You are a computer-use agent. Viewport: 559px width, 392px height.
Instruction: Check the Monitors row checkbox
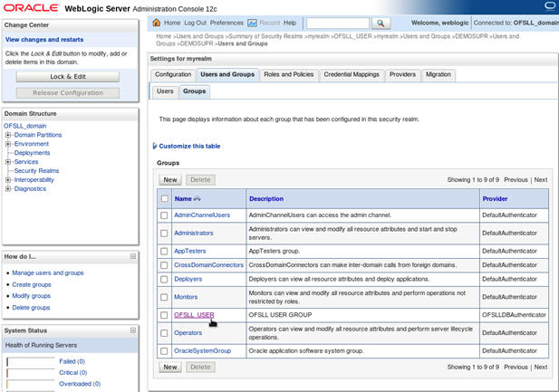click(164, 297)
